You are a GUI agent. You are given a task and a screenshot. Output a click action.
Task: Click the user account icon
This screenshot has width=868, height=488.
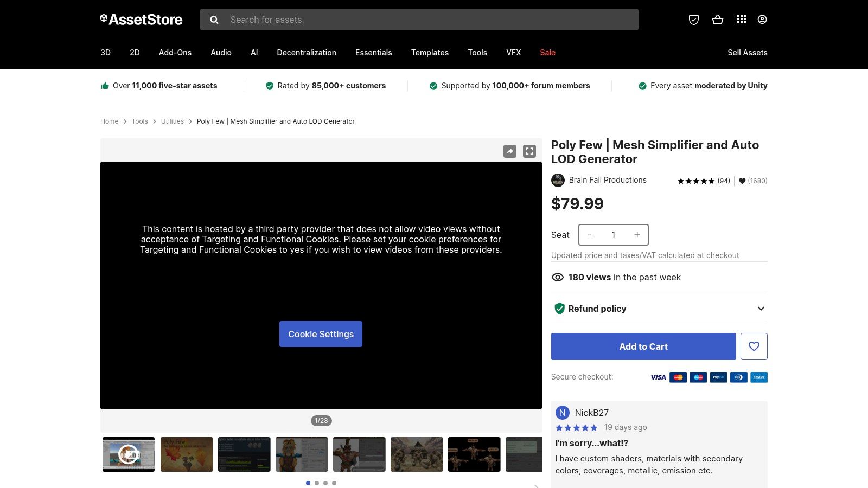[x=762, y=20]
